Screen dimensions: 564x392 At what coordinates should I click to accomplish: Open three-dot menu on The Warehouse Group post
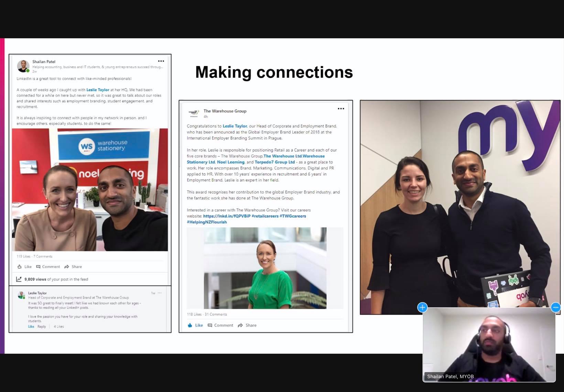(341, 109)
